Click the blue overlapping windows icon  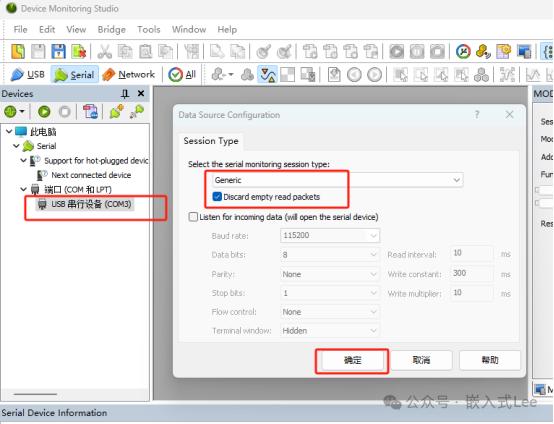click(x=524, y=52)
